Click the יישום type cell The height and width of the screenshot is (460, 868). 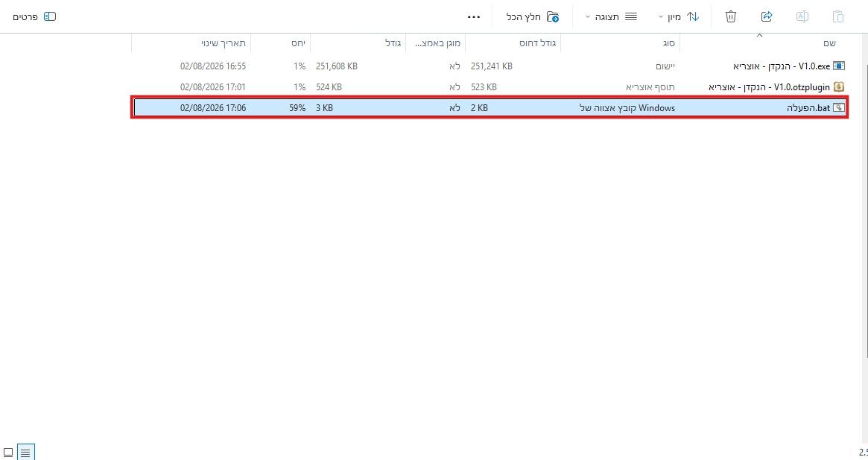point(665,66)
